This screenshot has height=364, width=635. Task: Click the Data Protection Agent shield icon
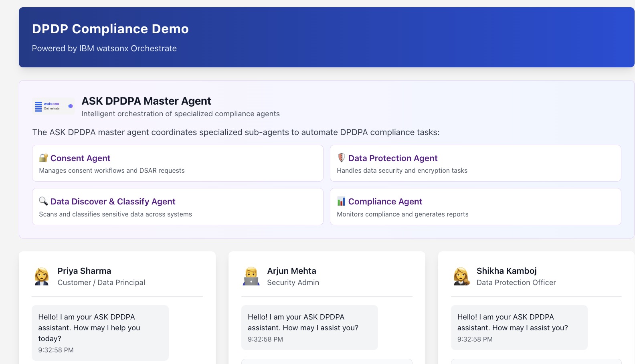[x=341, y=158]
